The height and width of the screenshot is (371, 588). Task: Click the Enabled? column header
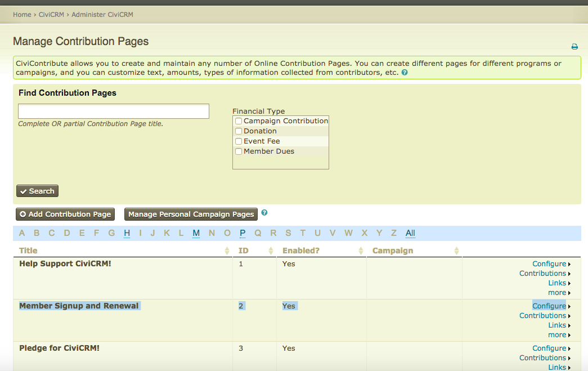(x=300, y=251)
